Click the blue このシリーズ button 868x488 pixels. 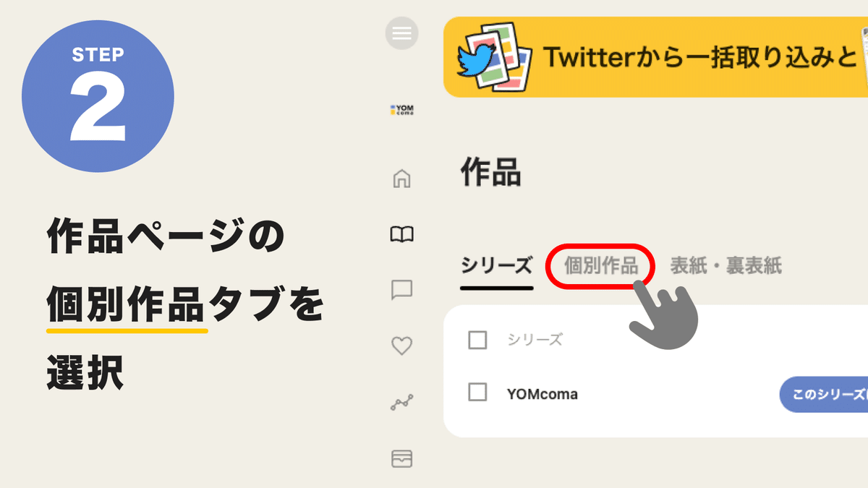(824, 395)
